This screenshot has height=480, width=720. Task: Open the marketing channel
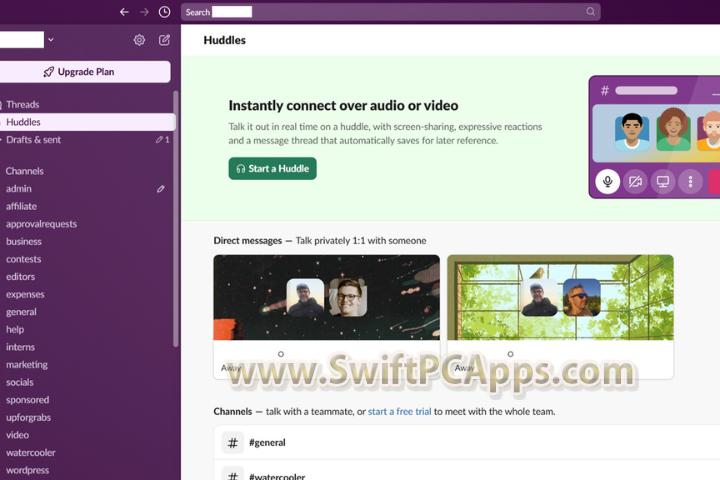[27, 365]
